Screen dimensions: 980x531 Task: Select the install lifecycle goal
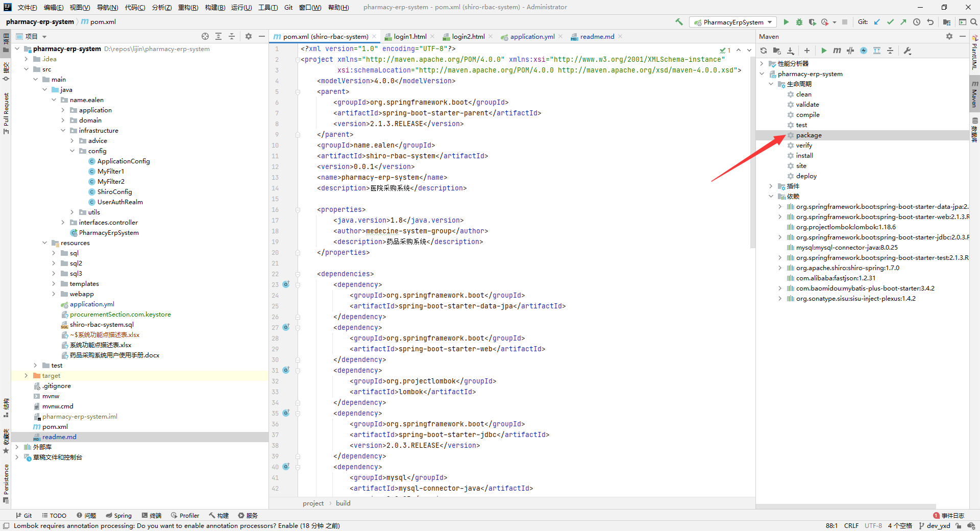click(804, 156)
